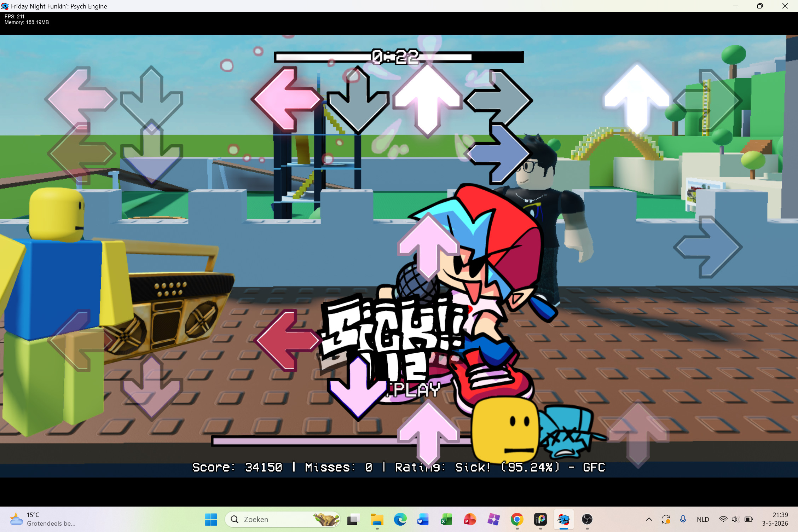Open volume control in system tray

[x=735, y=519]
